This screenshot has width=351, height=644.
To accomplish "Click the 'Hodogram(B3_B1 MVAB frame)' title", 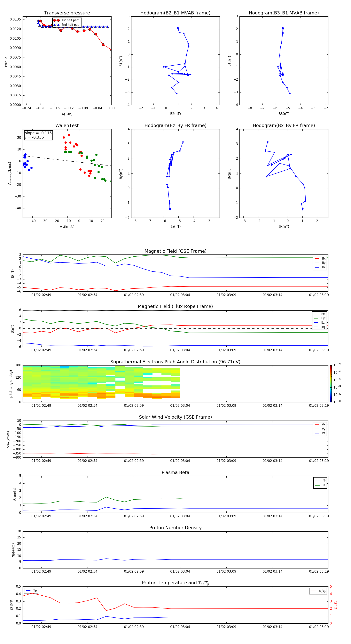I will click(284, 13).
